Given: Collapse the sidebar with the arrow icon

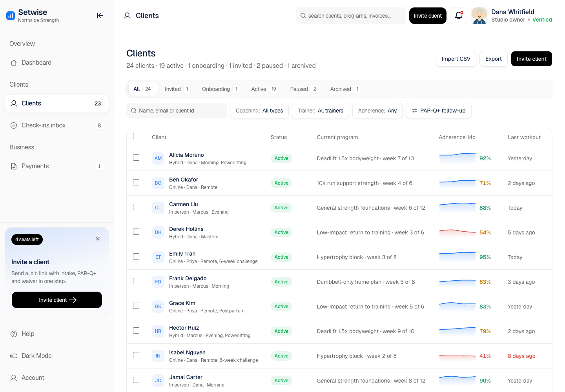Looking at the screenshot, I should click(x=100, y=15).
